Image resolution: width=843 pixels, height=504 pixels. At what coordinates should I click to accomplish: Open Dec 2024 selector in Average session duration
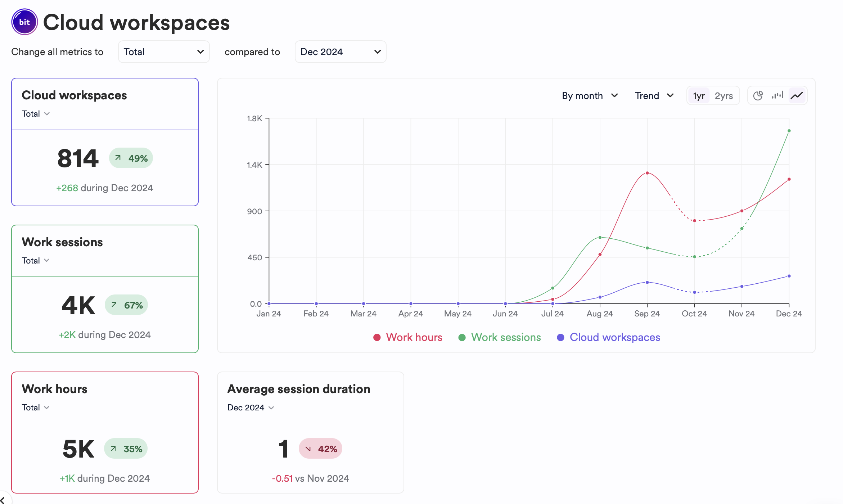tap(251, 408)
